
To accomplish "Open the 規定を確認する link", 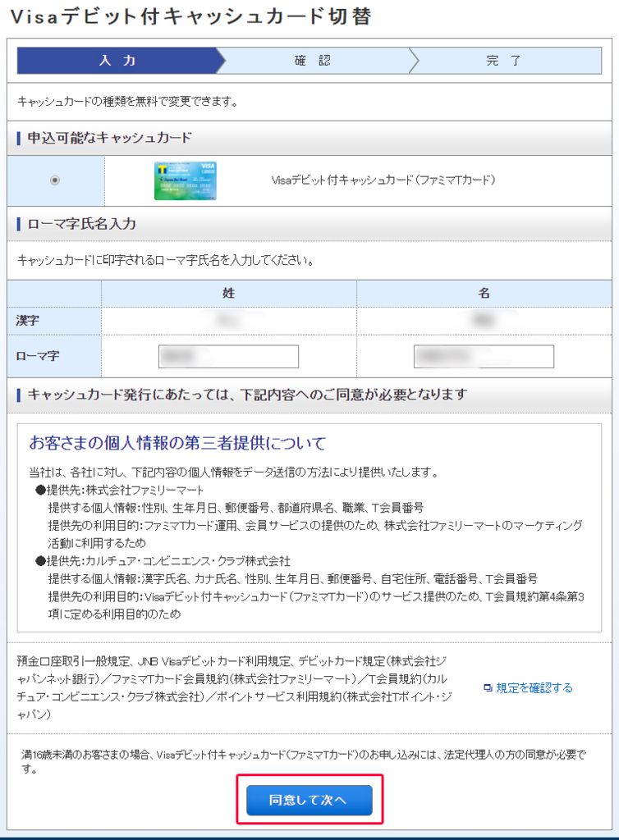I will pos(534,688).
